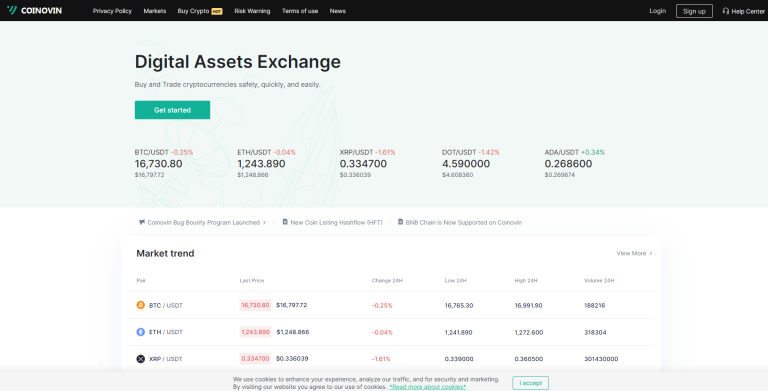
Task: Click the High 24H column header
Action: tap(526, 281)
